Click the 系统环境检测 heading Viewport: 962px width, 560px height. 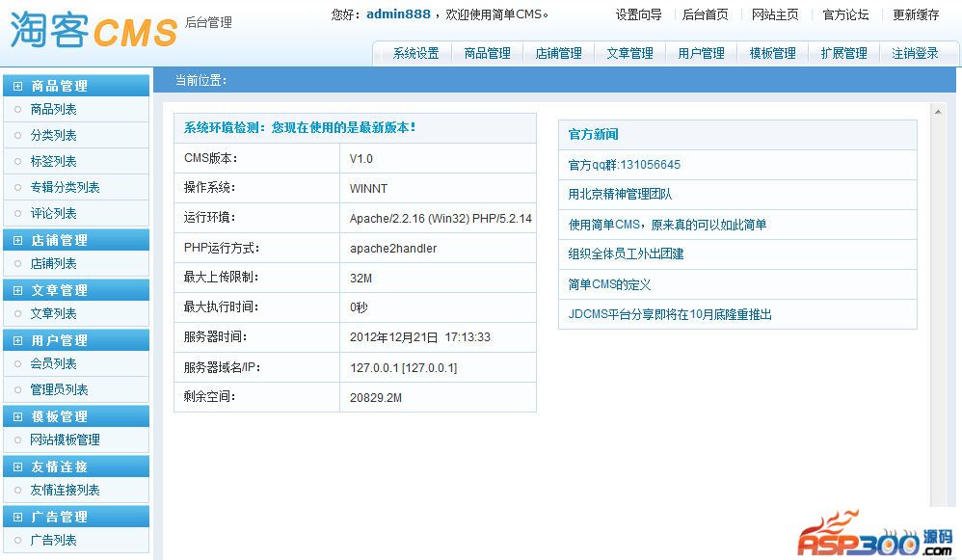pyautogui.click(x=300, y=127)
